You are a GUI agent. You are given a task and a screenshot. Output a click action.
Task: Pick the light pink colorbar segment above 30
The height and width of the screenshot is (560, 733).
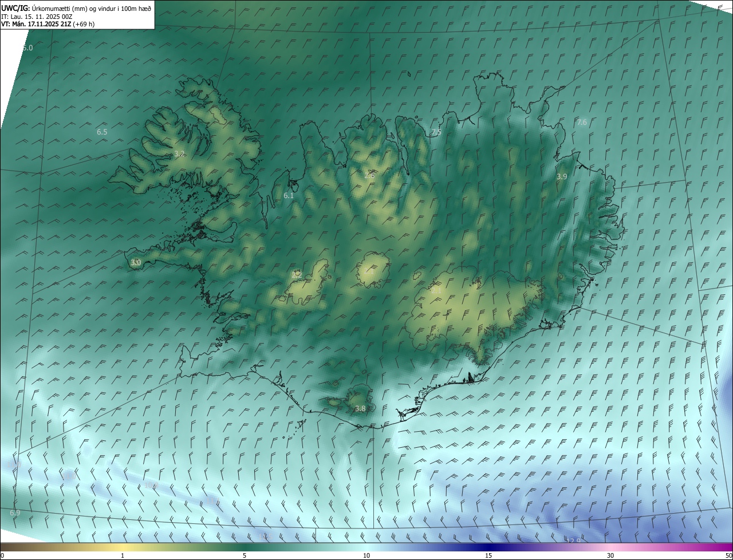tap(610, 547)
